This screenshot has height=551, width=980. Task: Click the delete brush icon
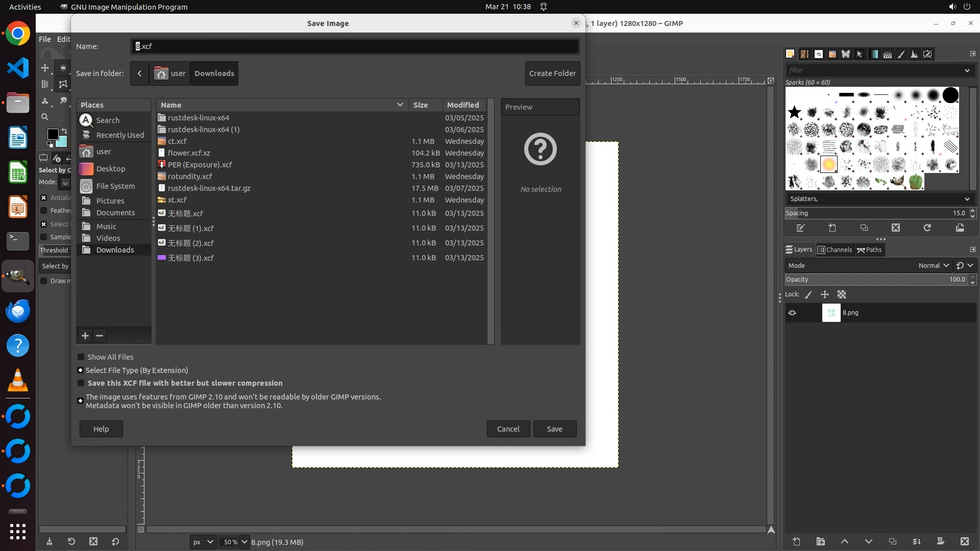[896, 228]
